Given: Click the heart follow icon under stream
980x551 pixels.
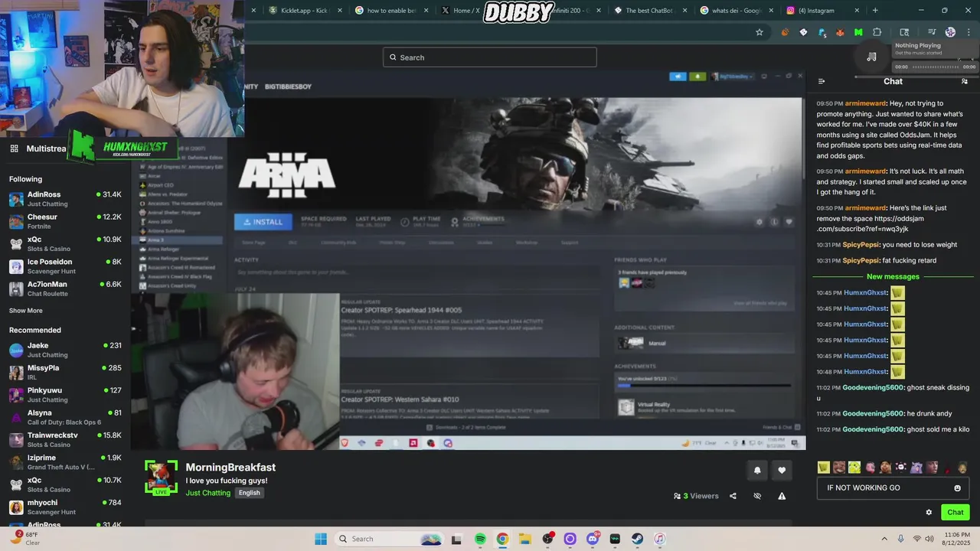Looking at the screenshot, I should (x=782, y=471).
